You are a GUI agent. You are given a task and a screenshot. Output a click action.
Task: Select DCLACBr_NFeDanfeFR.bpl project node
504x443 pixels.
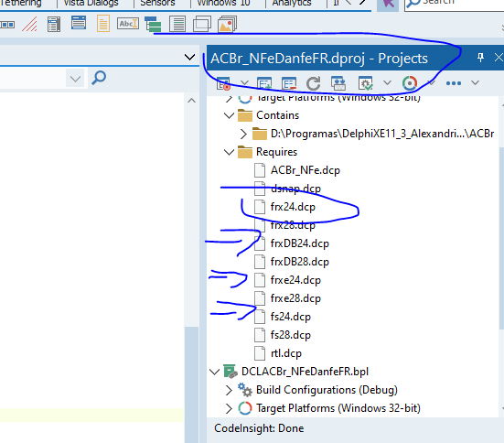tap(305, 372)
